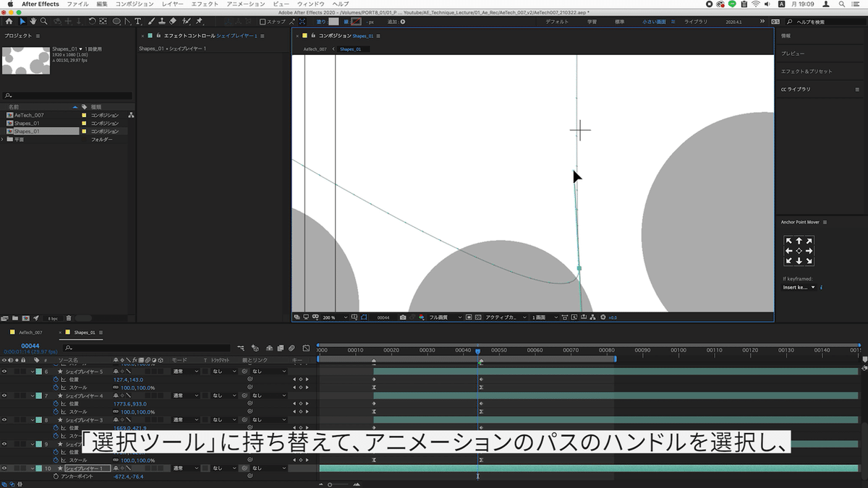Screen dimensions: 868x488
Task: Open the エフェクト menu
Action: pyautogui.click(x=205, y=4)
